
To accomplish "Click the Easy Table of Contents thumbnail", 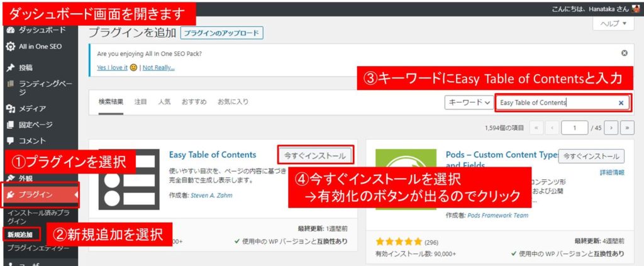I will click(129, 179).
